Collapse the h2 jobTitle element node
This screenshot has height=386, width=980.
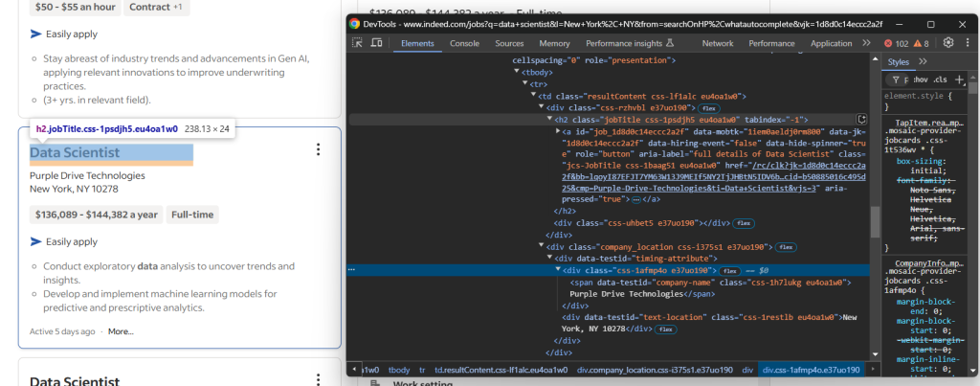[548, 119]
